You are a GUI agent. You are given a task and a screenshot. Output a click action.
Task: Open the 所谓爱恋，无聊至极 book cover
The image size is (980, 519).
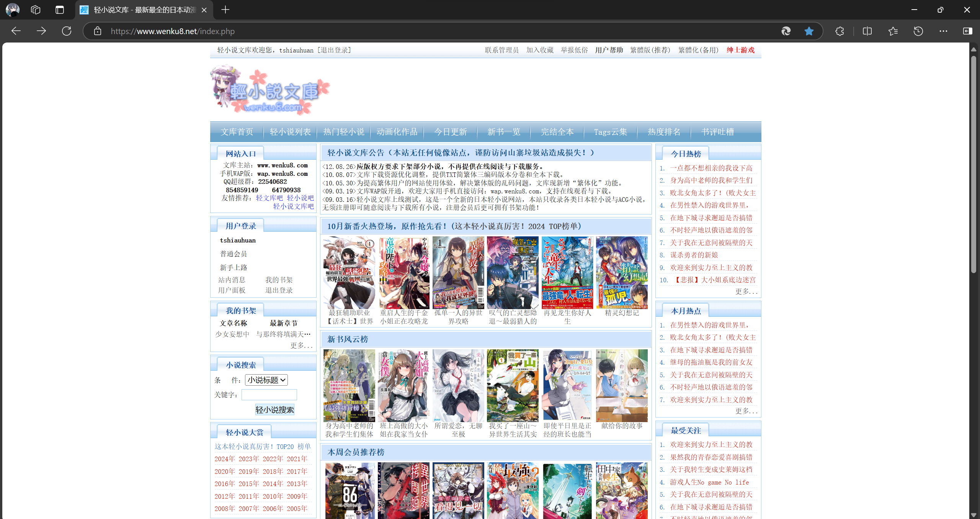[x=458, y=386]
